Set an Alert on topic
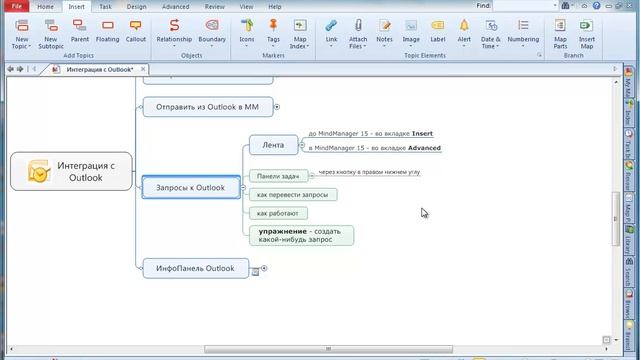Viewport: 640px width, 360px height. (464, 32)
